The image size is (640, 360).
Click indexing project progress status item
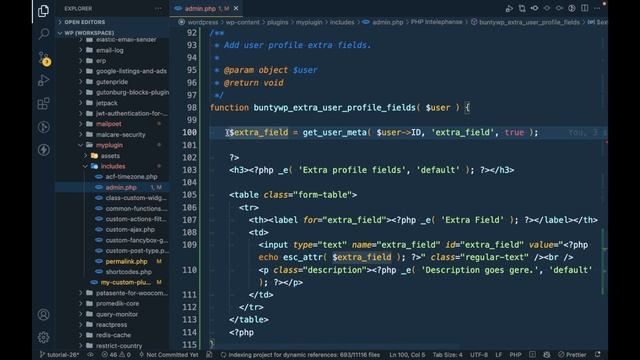[300, 355]
